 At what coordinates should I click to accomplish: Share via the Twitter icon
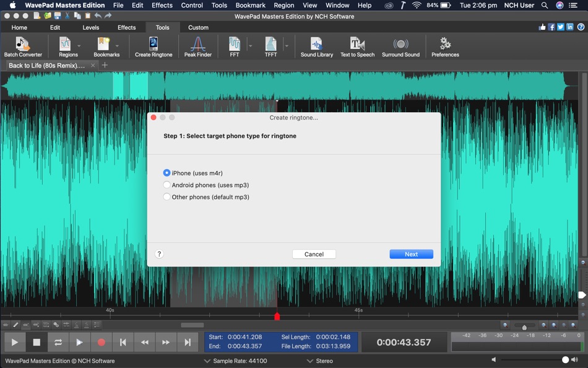click(561, 27)
